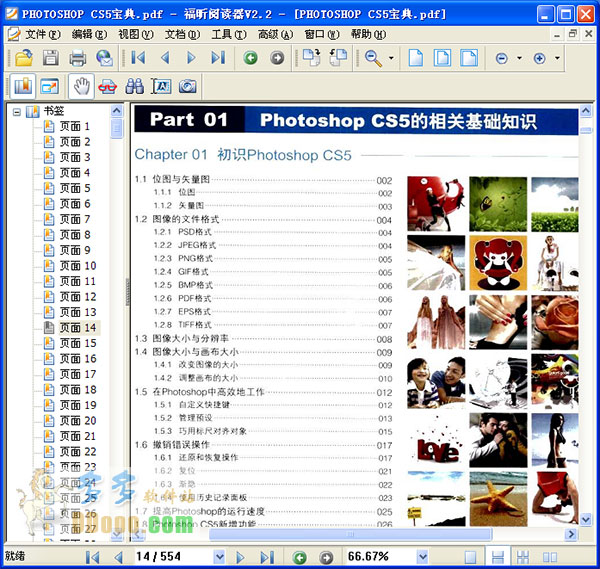Click the red glasses reading icon
The width and height of the screenshot is (600, 569).
pos(108,87)
